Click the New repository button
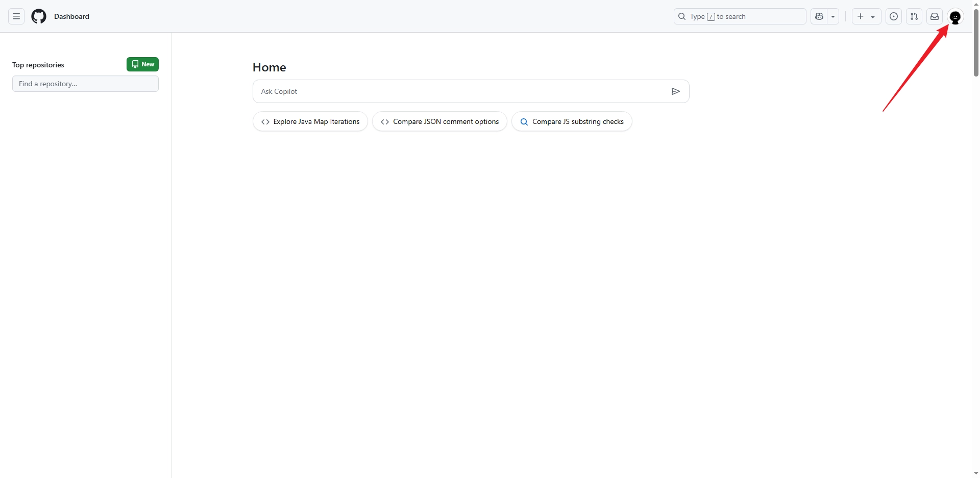The width and height of the screenshot is (980, 478). click(142, 64)
